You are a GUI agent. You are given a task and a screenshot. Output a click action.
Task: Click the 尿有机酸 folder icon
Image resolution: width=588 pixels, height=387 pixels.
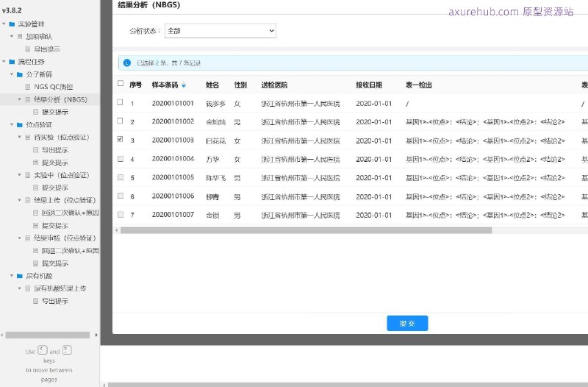pos(20,276)
